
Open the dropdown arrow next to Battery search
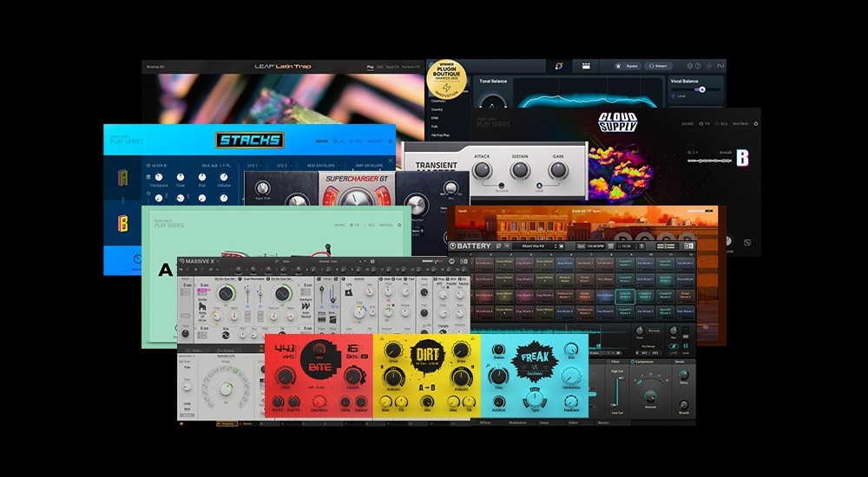click(x=507, y=245)
